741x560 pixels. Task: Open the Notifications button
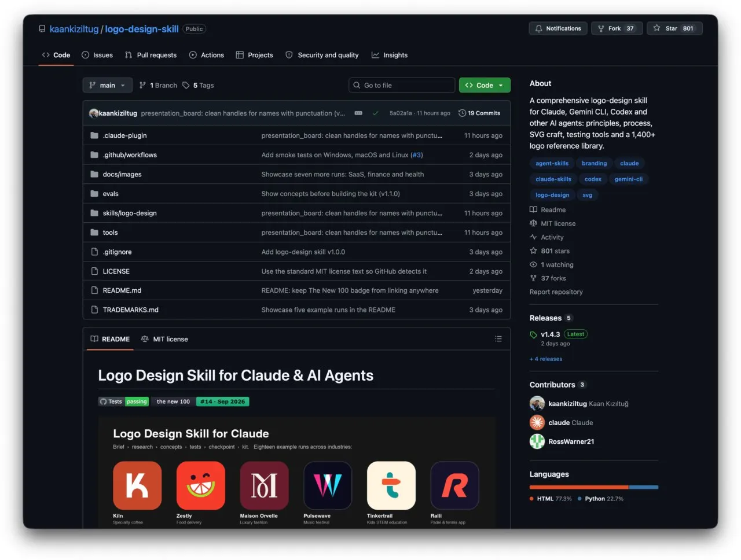(x=558, y=28)
